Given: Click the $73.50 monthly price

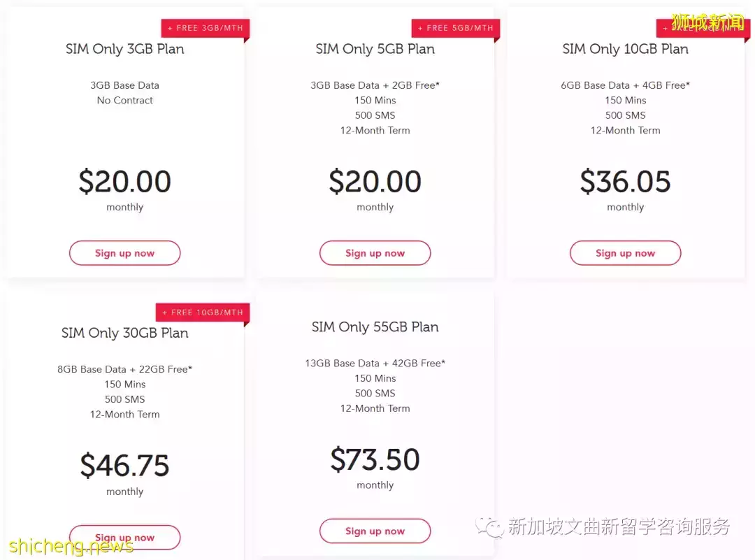Looking at the screenshot, I should (375, 459).
